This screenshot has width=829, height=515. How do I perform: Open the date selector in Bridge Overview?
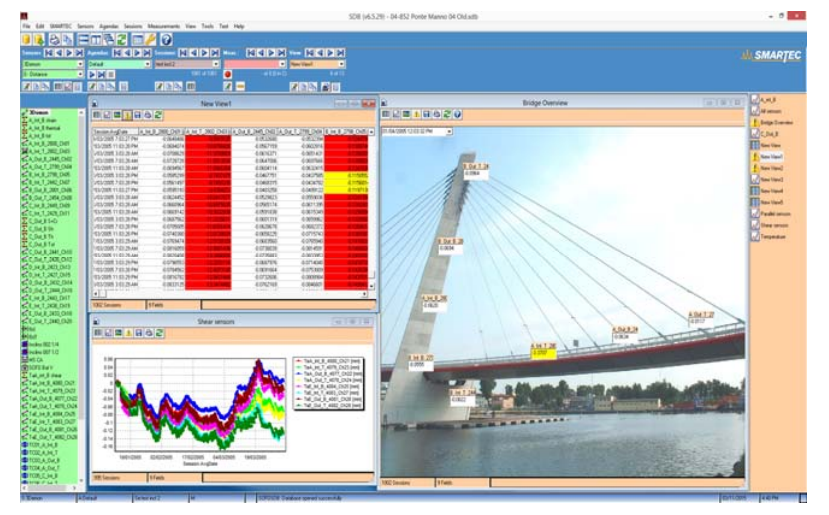click(x=451, y=130)
